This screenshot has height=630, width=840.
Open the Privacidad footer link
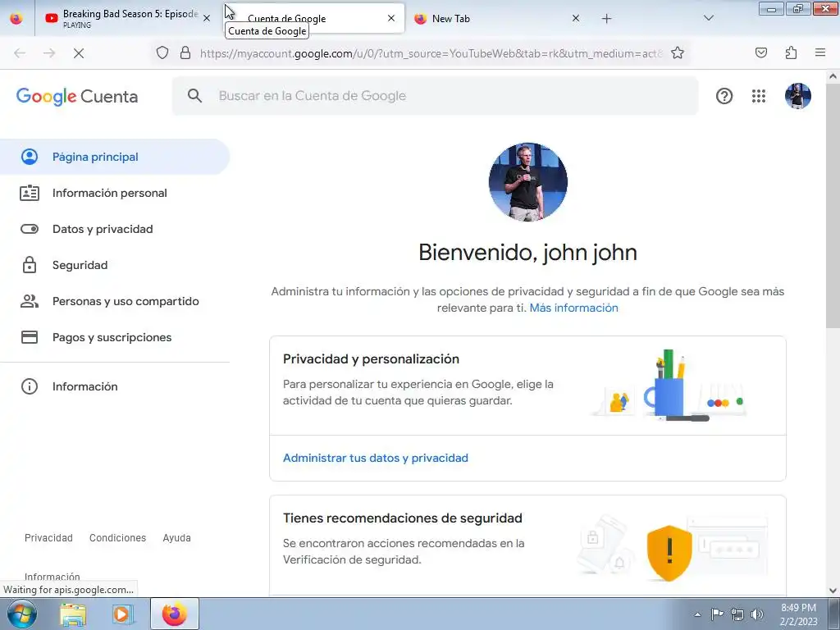[x=48, y=538]
